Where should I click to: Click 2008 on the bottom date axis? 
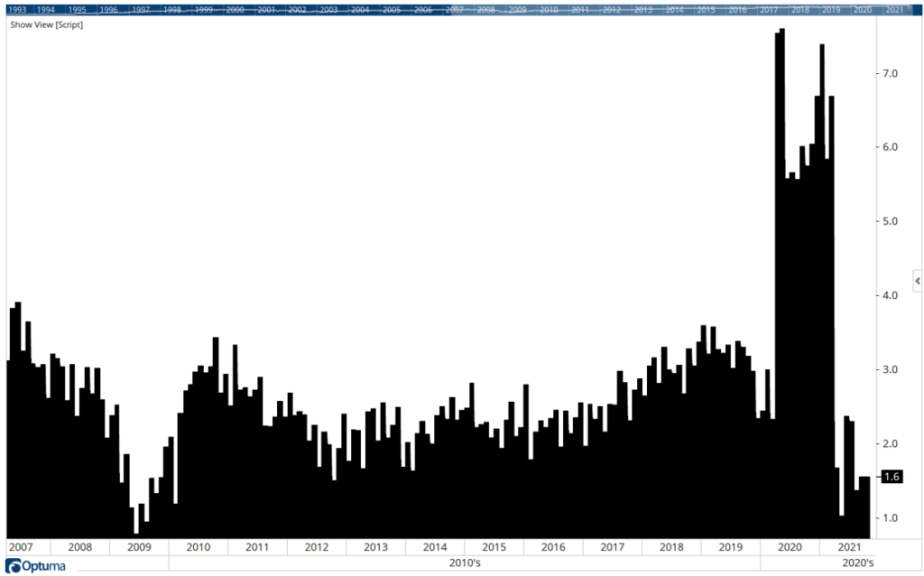[x=80, y=547]
